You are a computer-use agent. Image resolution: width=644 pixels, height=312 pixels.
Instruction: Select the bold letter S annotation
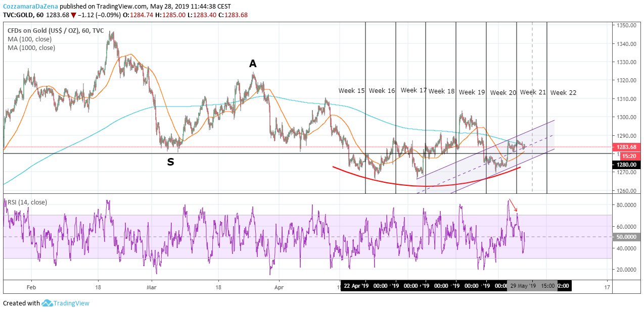pos(171,162)
